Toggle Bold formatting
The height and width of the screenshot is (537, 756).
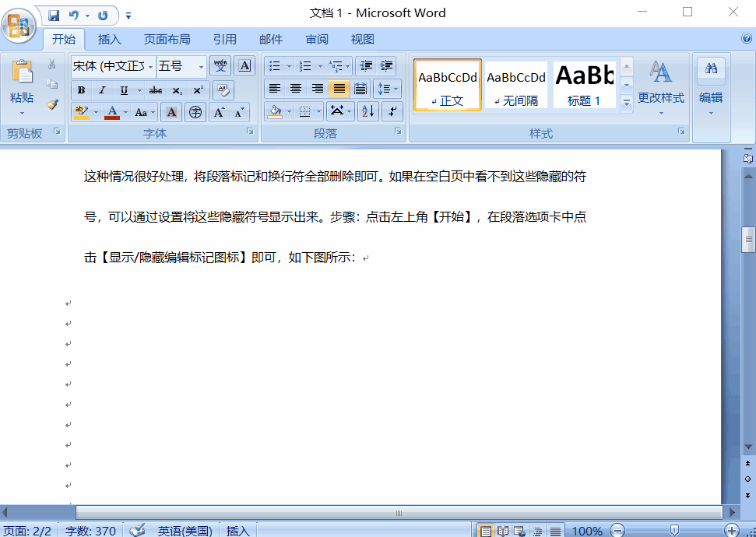[x=81, y=90]
